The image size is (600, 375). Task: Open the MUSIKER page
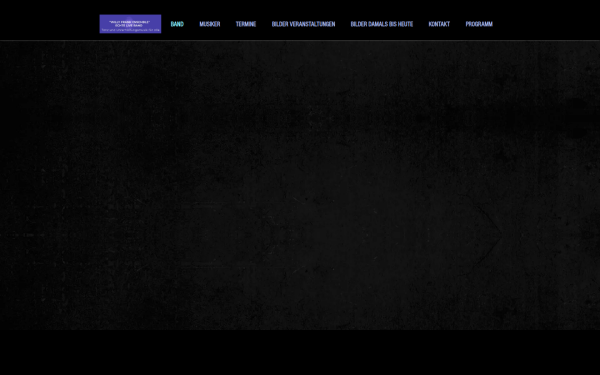pyautogui.click(x=210, y=24)
